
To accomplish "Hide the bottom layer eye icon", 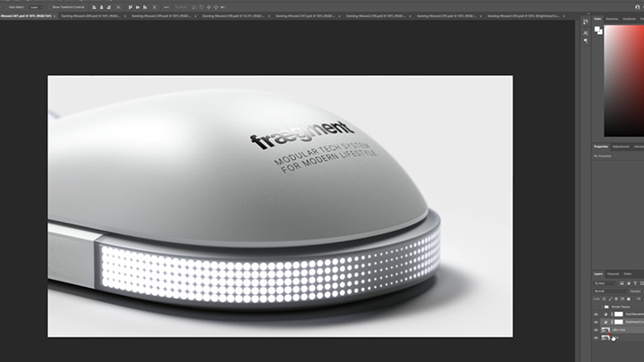I will pyautogui.click(x=596, y=338).
